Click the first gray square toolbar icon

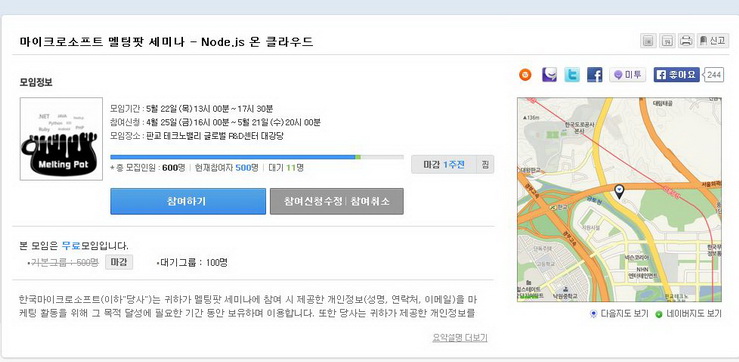648,41
